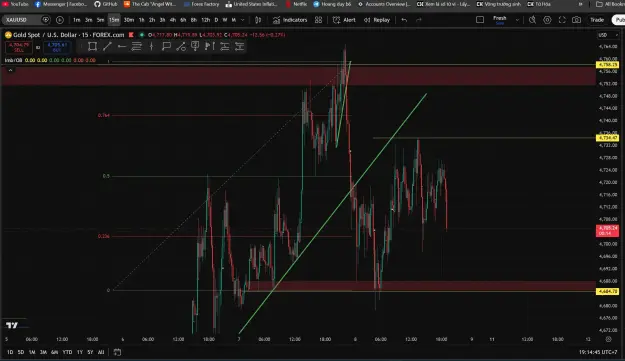Click the 4,734 yellow price label
The image size is (625, 361).
click(607, 138)
